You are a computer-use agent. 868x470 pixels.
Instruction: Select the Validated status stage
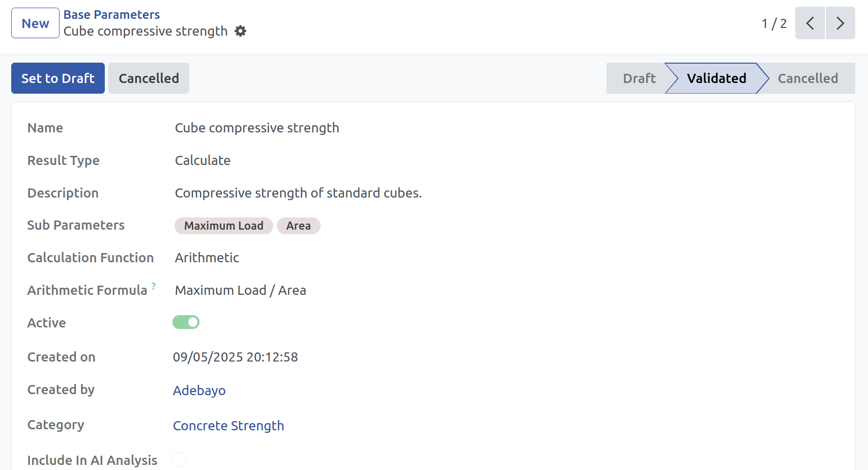click(716, 78)
